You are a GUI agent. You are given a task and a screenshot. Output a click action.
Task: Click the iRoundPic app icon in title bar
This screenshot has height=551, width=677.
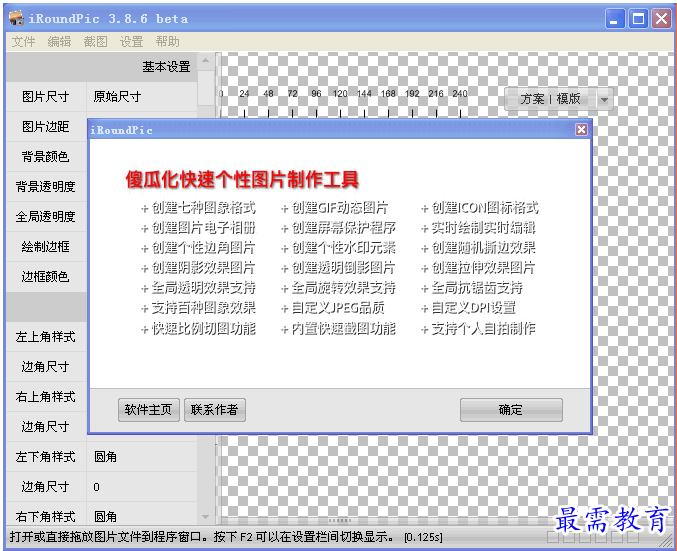click(x=16, y=18)
